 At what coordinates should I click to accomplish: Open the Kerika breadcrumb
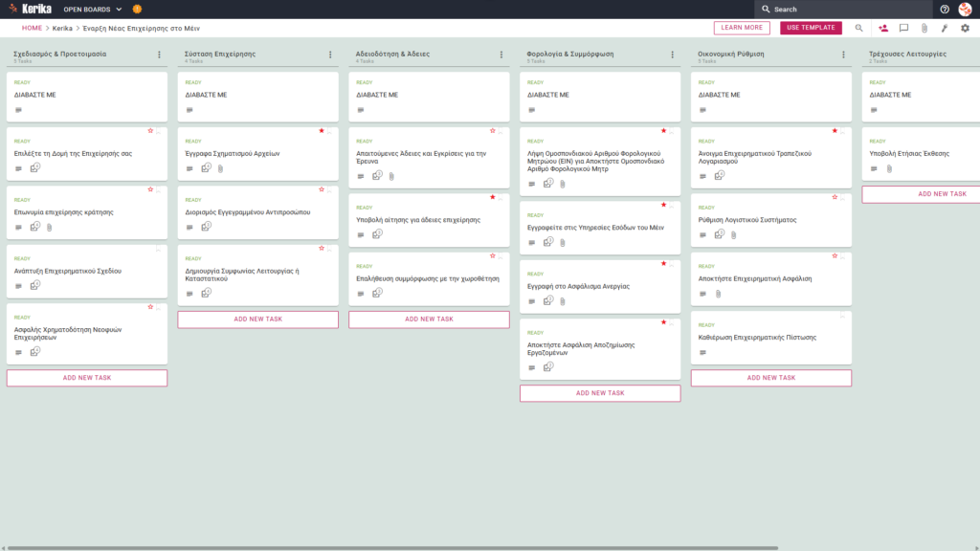point(62,28)
